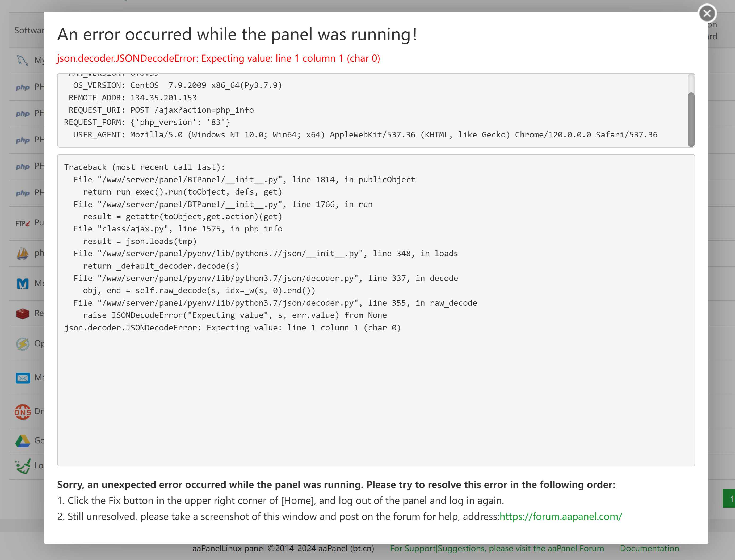This screenshot has width=735, height=560.
Task: Click the red Redis stack icon
Action: pyautogui.click(x=22, y=314)
